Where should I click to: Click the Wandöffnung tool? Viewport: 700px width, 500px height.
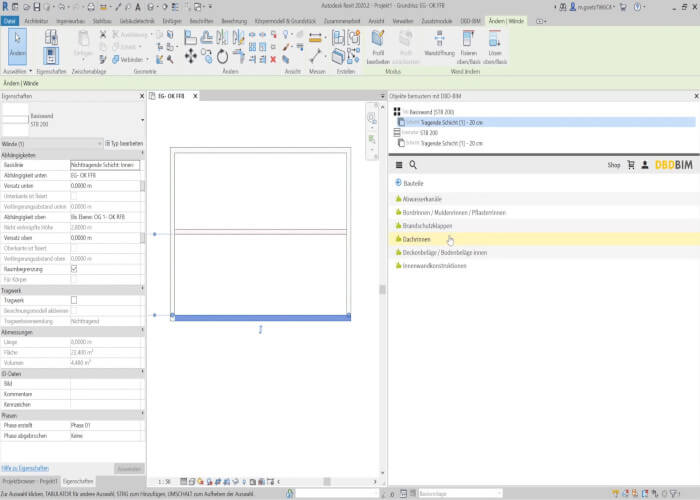[439, 43]
